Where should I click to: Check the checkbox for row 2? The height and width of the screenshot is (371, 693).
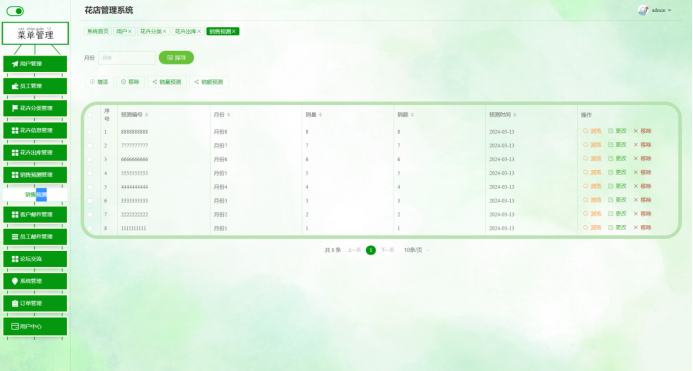pyautogui.click(x=90, y=145)
